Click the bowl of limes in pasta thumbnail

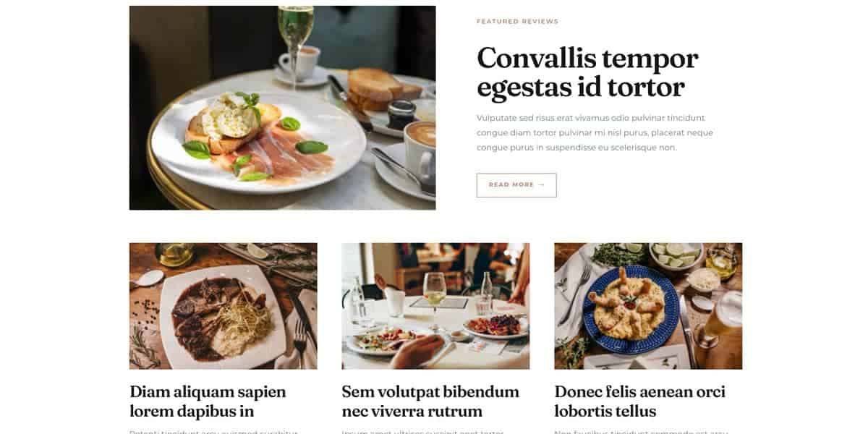[x=676, y=255]
